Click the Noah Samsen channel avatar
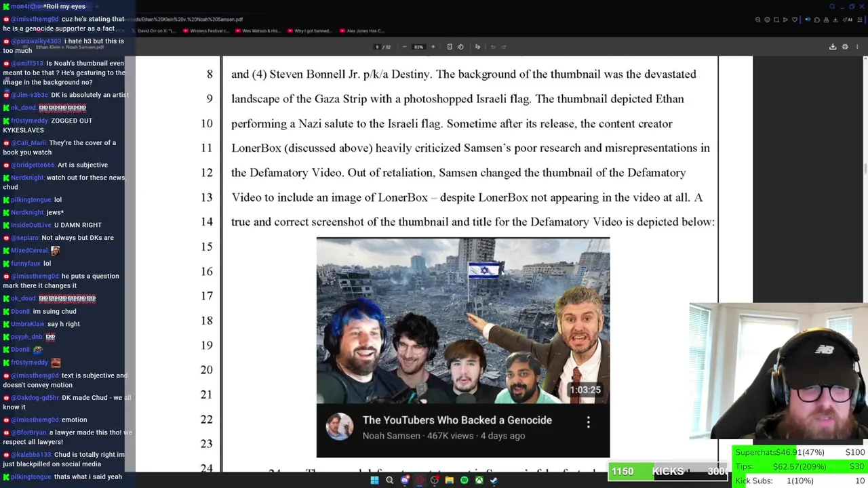868x488 pixels. pos(340,427)
